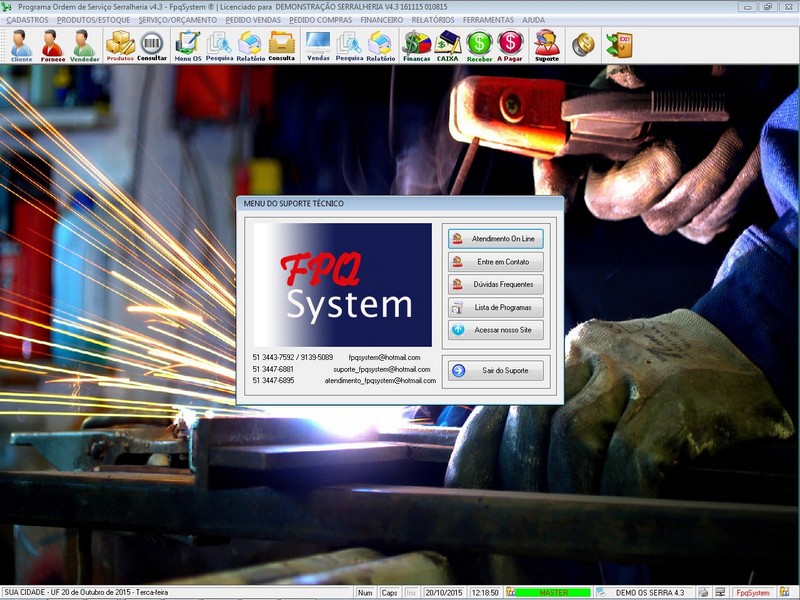The height and width of the screenshot is (600, 800).
Task: Expand the RELATÓRIOS menu
Action: pos(433,20)
